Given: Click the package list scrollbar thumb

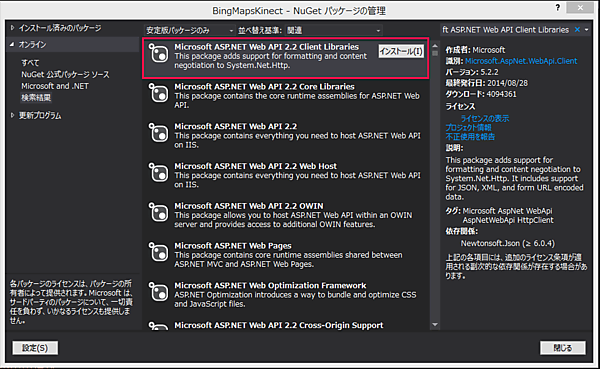Looking at the screenshot, I should [435, 53].
